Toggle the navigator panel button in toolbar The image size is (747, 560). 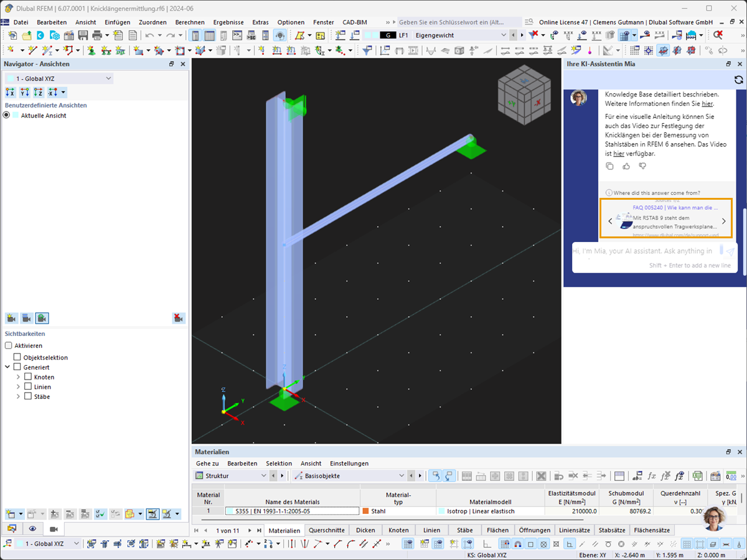(195, 35)
